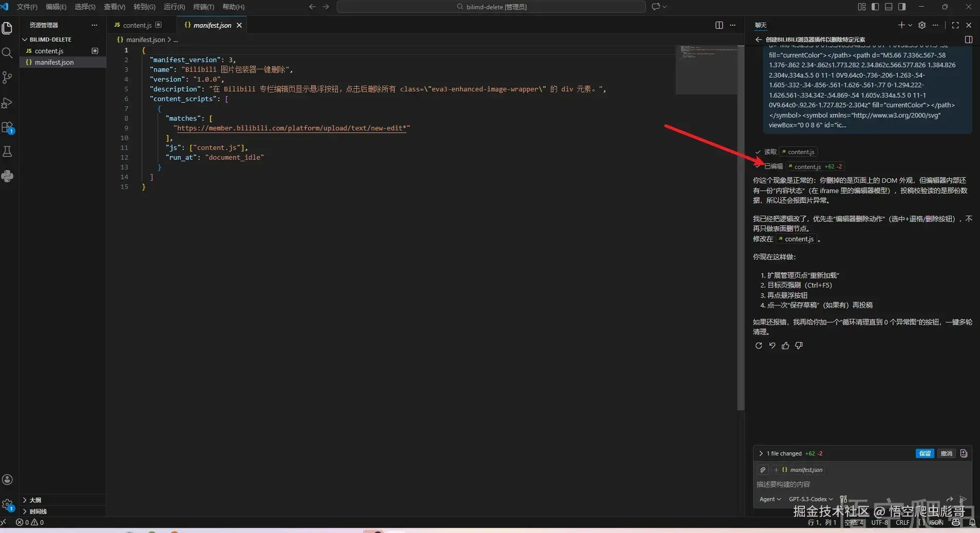Open the GPT-5.3-Codex model picker

[811, 499]
